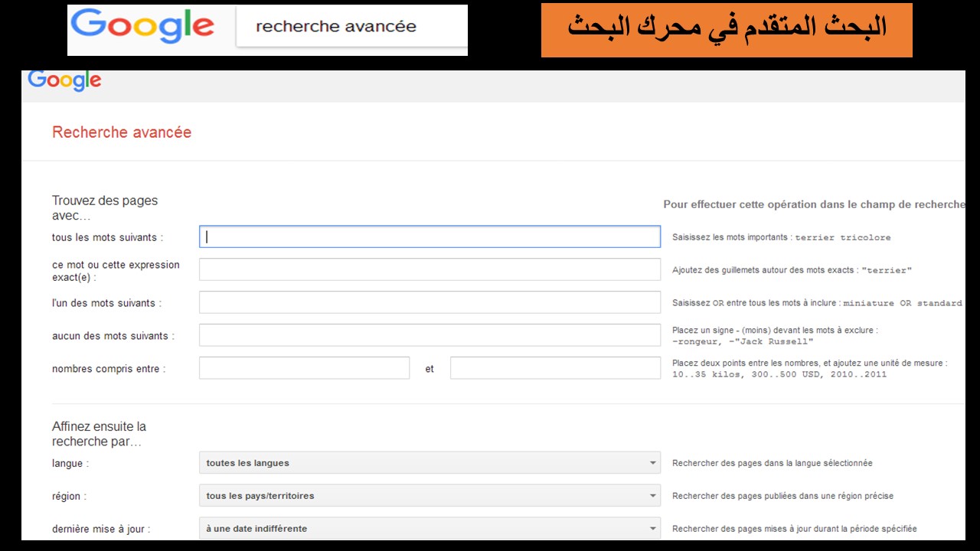The width and height of the screenshot is (980, 551).
Task: Click the 'aucun des mots suivants' input field
Action: coord(430,335)
